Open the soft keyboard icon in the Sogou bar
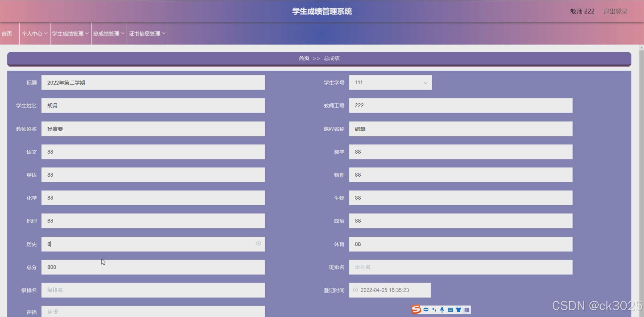The image size is (644, 317). pos(450,310)
